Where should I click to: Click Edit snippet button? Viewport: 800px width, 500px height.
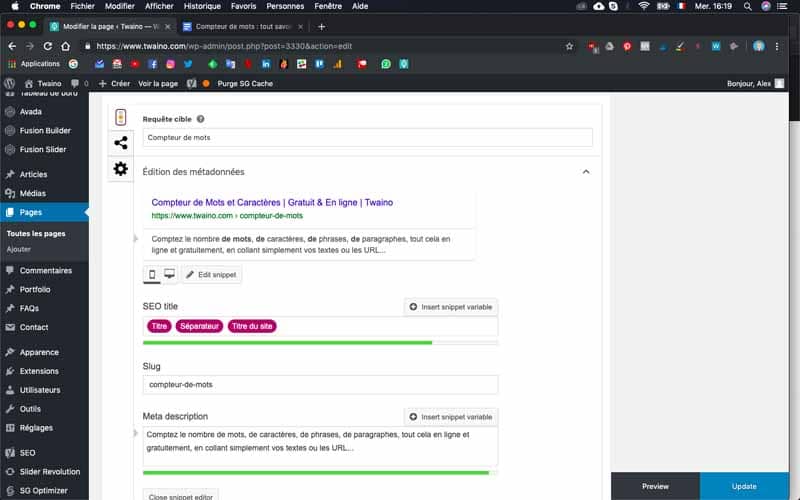point(212,274)
